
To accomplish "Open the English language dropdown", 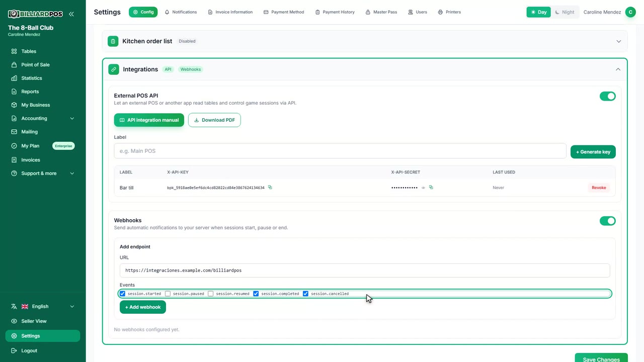I will 43,307.
